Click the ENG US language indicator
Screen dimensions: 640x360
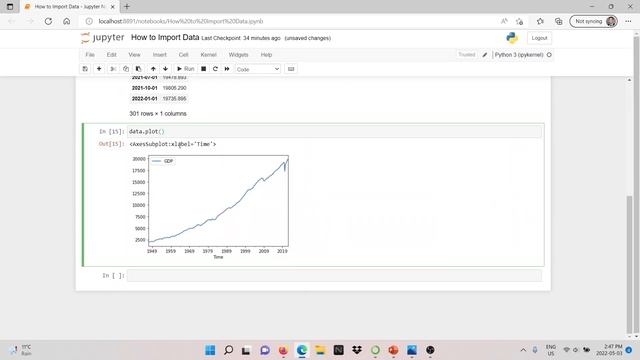[551, 350]
